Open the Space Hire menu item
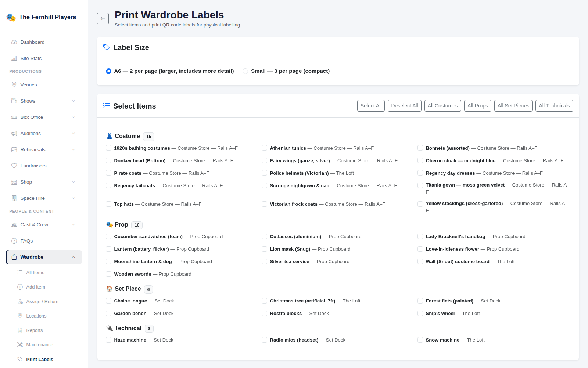The width and height of the screenshot is (588, 368). coord(44,198)
